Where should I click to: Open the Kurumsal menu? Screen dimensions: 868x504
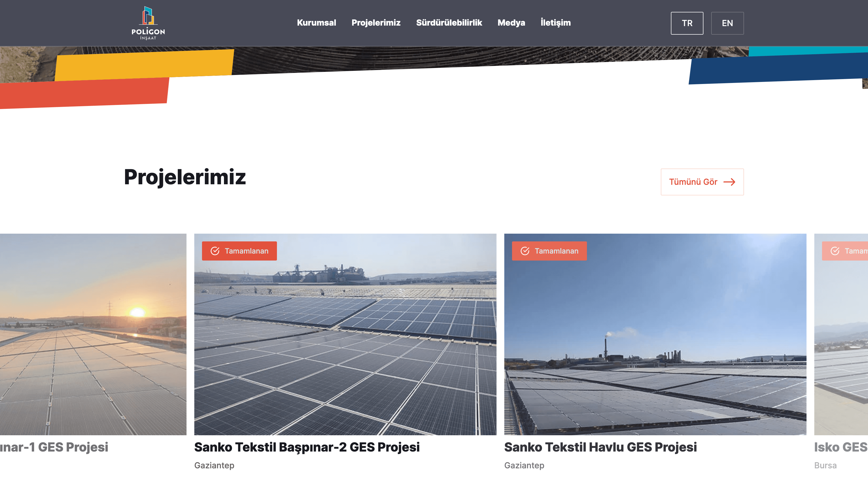tap(316, 23)
